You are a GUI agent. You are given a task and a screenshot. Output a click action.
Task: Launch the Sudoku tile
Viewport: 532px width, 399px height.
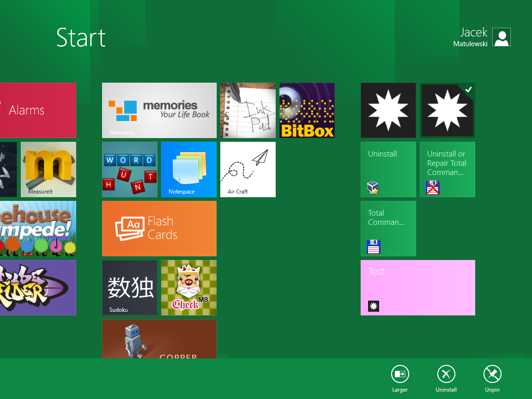130,288
